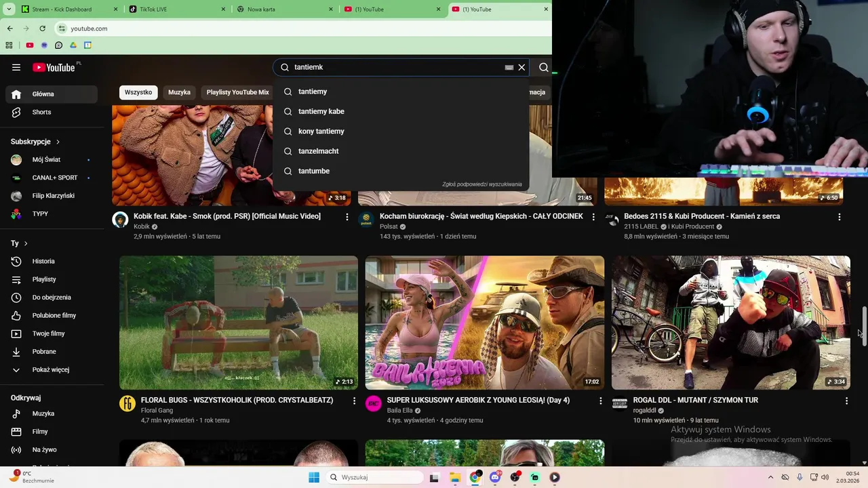Reload the page with the refresh icon
Image resolution: width=868 pixels, height=488 pixels.
click(42, 28)
